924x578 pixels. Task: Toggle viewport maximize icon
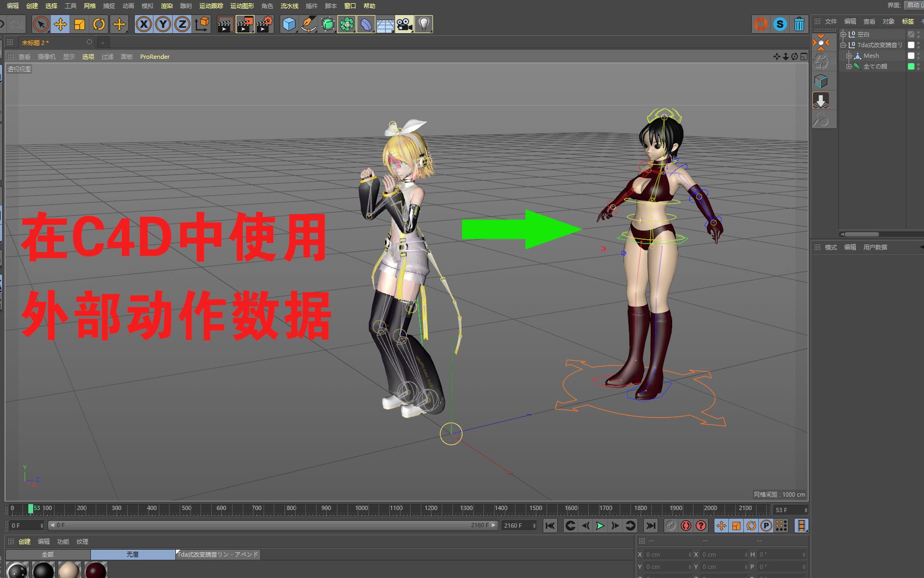point(804,56)
